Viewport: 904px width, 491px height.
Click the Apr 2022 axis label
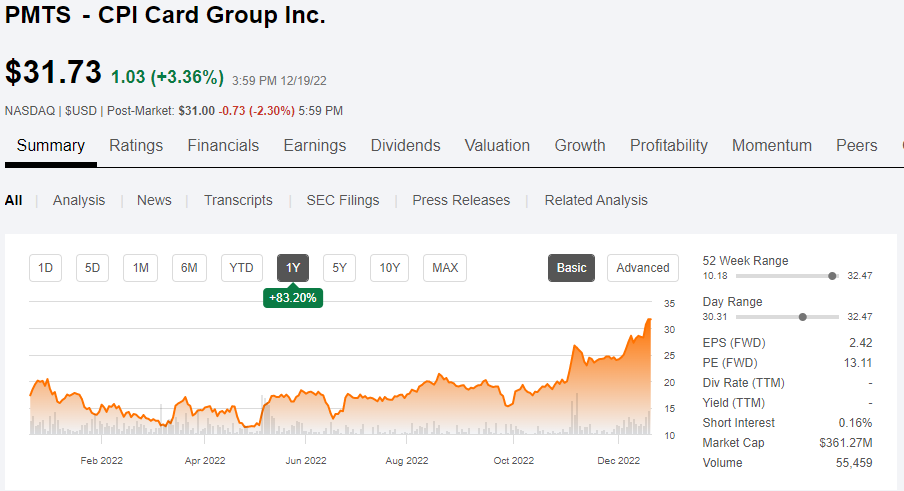pos(205,460)
